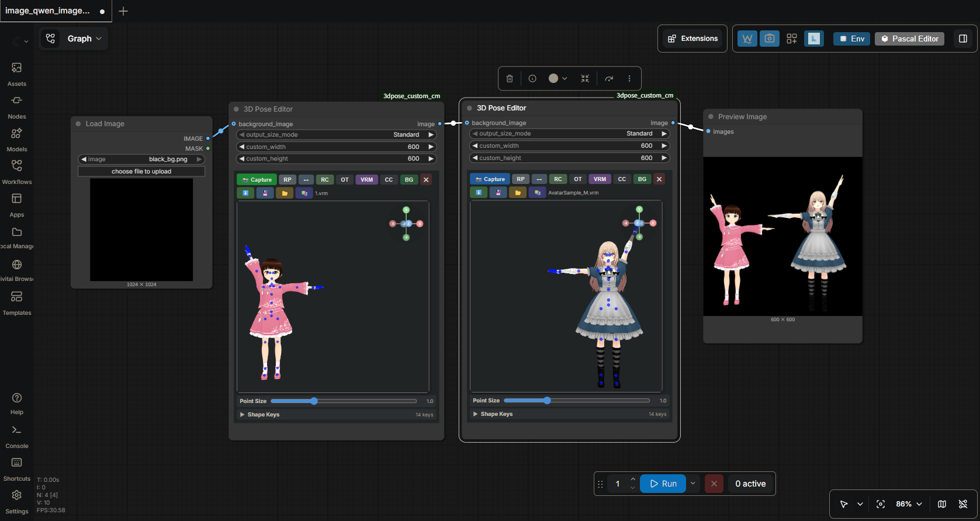
Task: Click the Preview Image output thumbnail
Action: click(x=783, y=237)
